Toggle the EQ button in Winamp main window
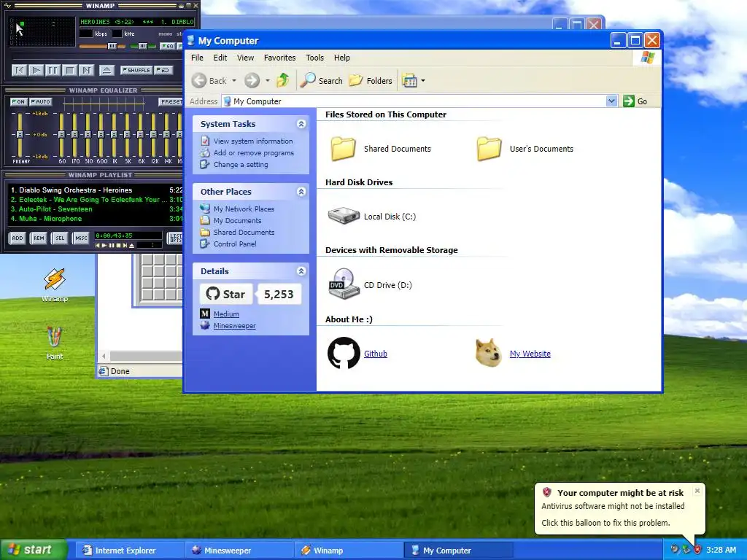Viewport: 747px width, 560px height. click(167, 46)
